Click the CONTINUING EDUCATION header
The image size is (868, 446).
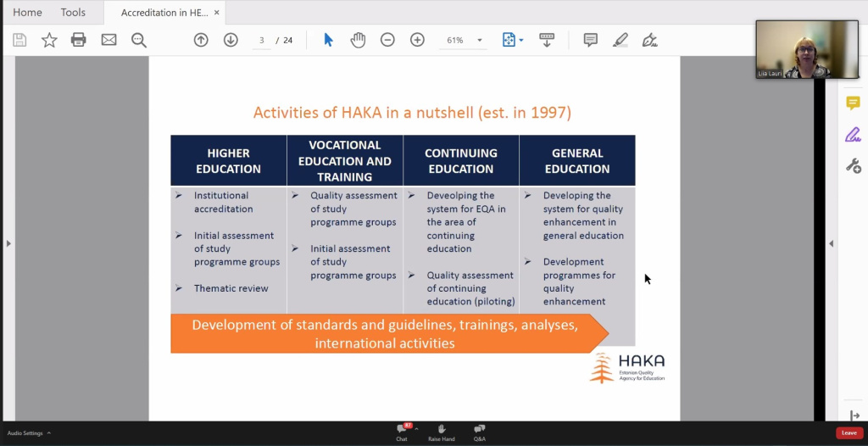coord(460,160)
